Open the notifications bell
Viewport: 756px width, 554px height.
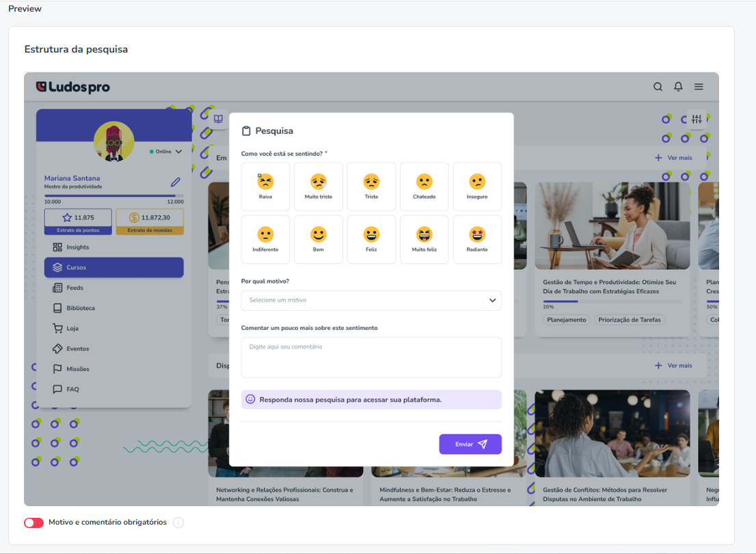678,87
